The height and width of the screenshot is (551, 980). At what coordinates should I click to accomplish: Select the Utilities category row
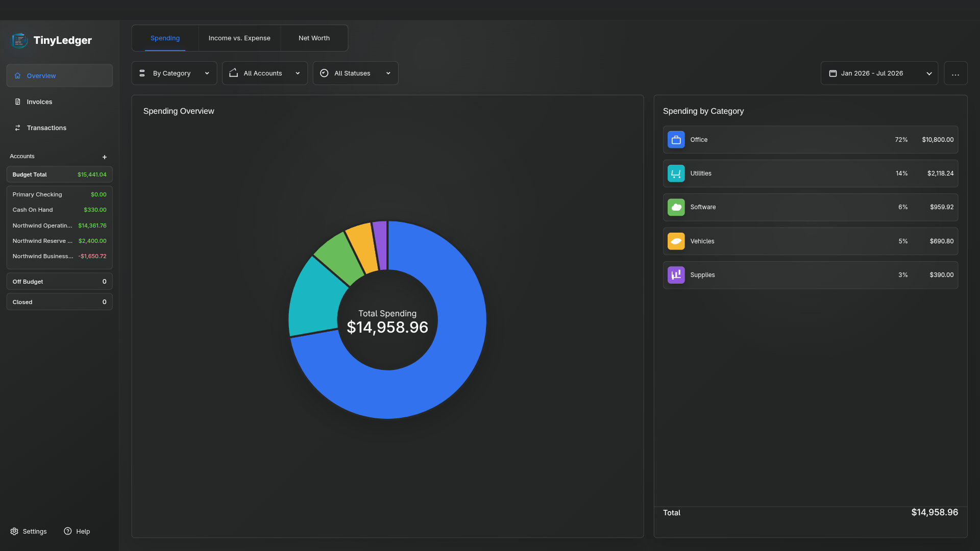click(810, 173)
